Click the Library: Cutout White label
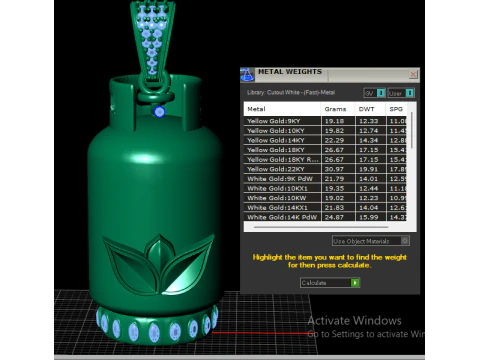 tap(291, 93)
